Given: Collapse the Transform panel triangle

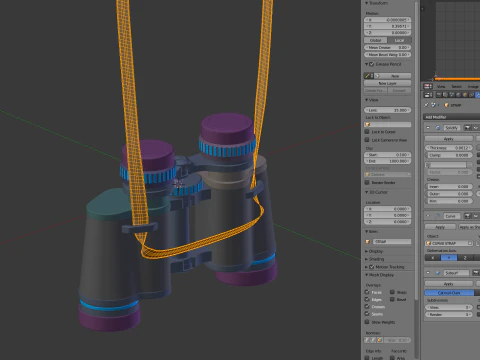Looking at the screenshot, I should click(x=367, y=3).
